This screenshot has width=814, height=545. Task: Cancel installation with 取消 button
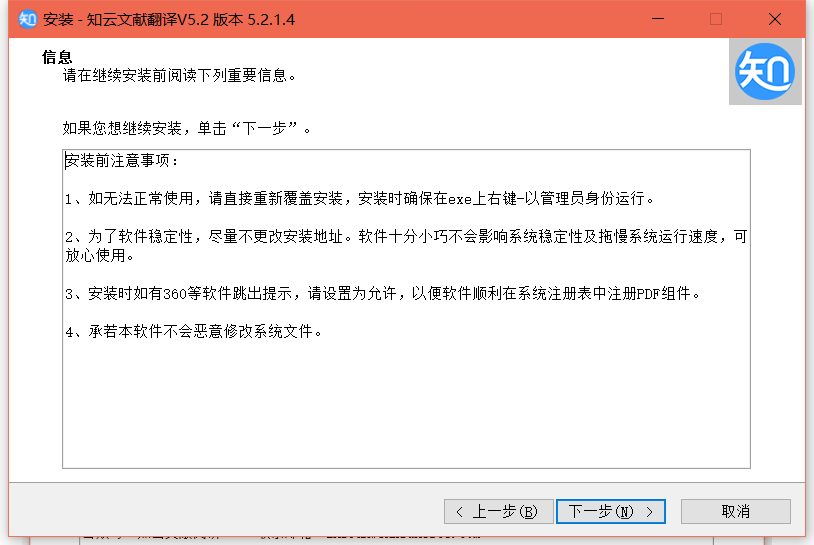pyautogui.click(x=736, y=512)
